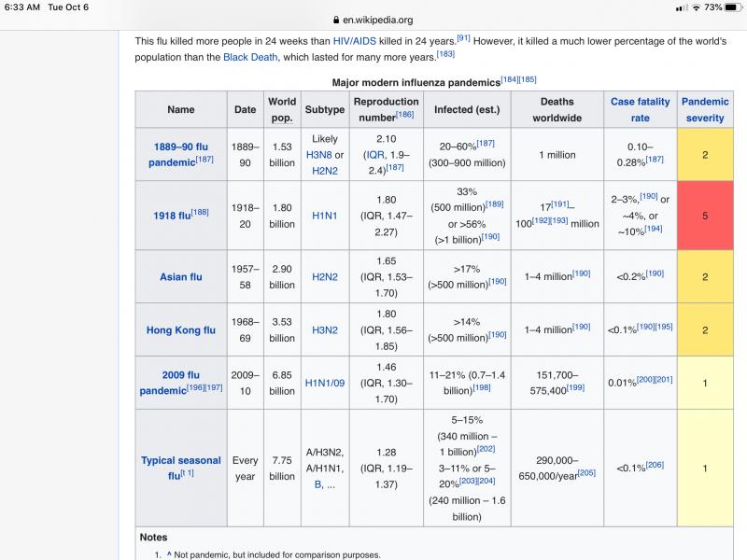Select the '1 million' deaths cell
The height and width of the screenshot is (560, 747).
pyautogui.click(x=557, y=154)
